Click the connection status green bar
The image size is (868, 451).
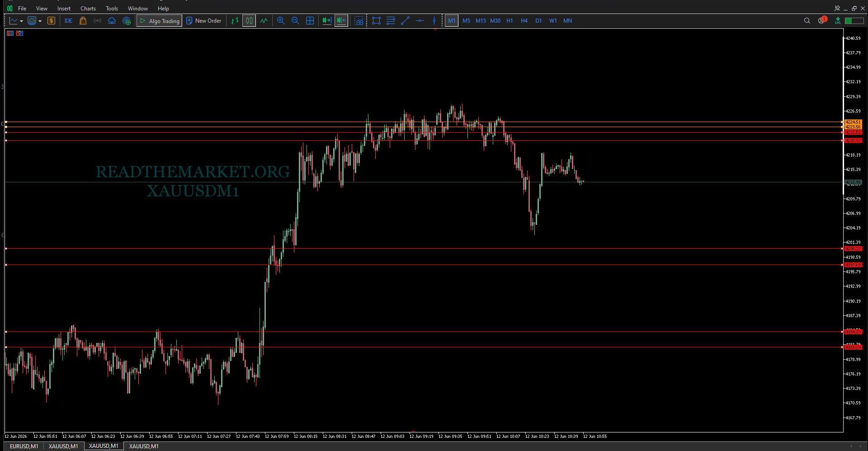(x=854, y=21)
